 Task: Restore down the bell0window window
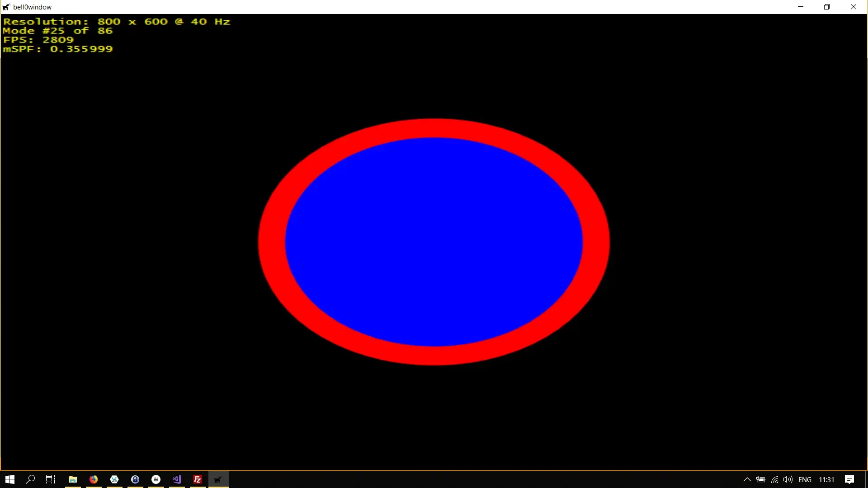pos(827,7)
